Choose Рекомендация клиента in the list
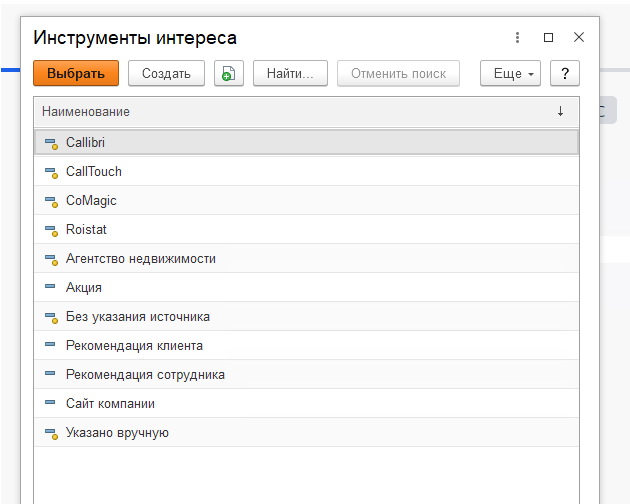Viewport: 630px width, 504px height. point(134,346)
